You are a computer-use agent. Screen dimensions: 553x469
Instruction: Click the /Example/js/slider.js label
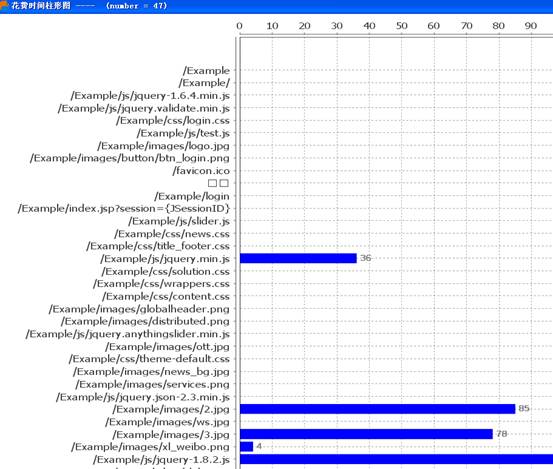(179, 221)
